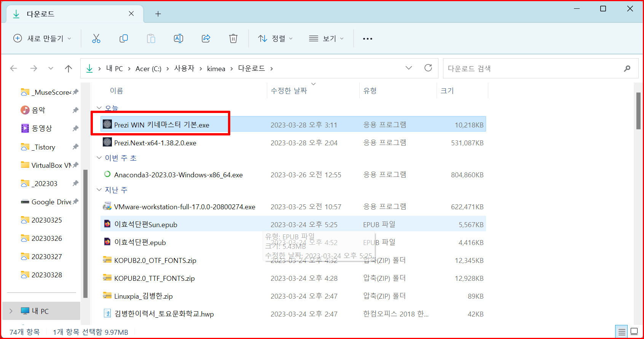Select KOPUB2.0_TTF_FONTS.zip file name

coord(155,278)
